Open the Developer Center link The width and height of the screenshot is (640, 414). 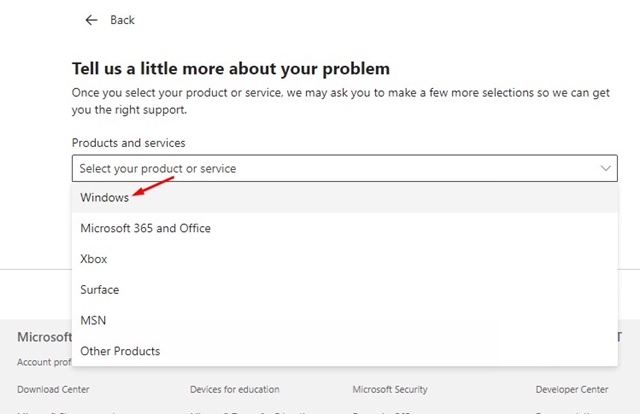(x=572, y=390)
